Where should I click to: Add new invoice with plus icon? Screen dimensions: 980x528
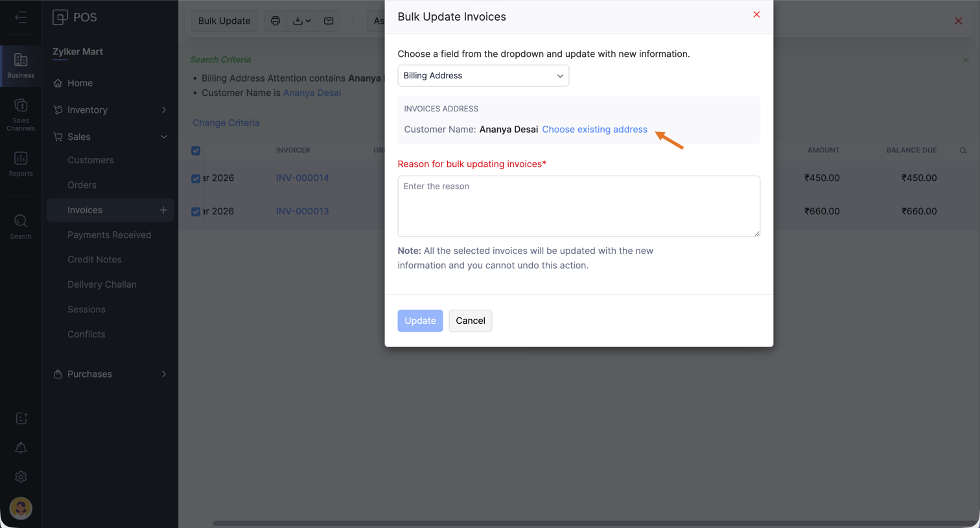click(163, 210)
